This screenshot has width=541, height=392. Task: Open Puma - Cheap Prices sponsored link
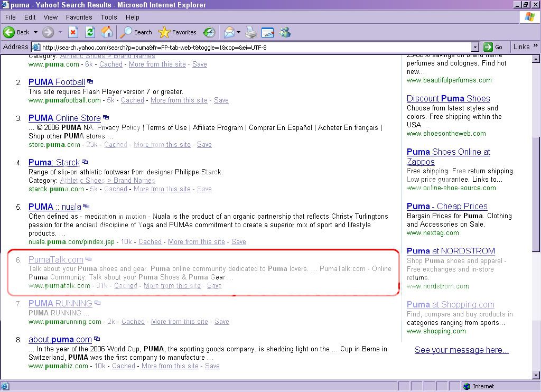(447, 206)
